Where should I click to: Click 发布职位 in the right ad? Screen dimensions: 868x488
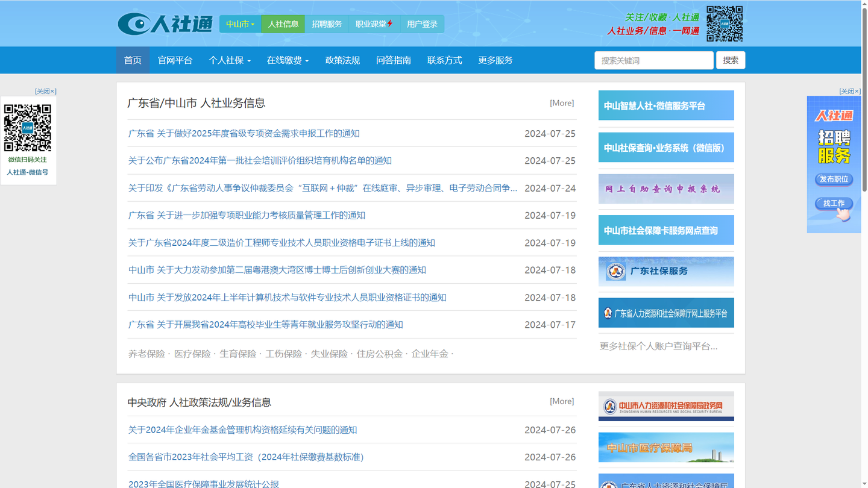click(834, 179)
